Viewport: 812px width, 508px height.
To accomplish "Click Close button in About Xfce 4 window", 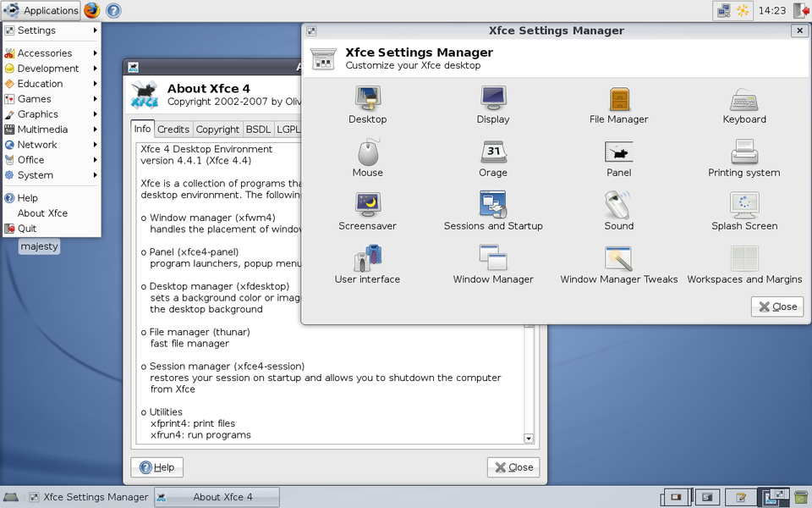I will pos(513,467).
